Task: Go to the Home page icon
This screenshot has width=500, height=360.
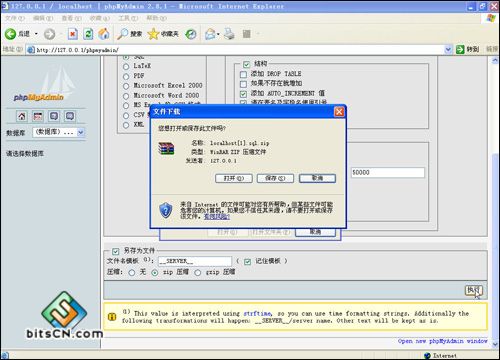Action: coord(104,34)
